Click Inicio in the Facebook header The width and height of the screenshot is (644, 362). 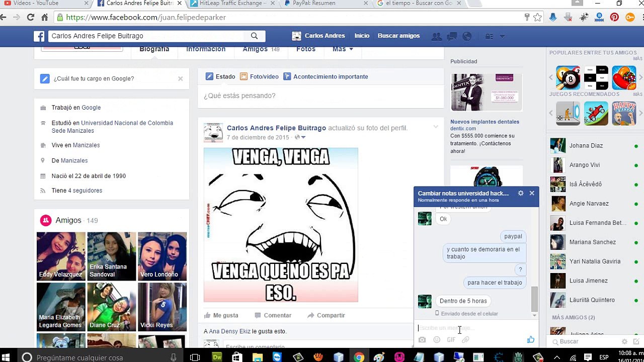coord(362,36)
